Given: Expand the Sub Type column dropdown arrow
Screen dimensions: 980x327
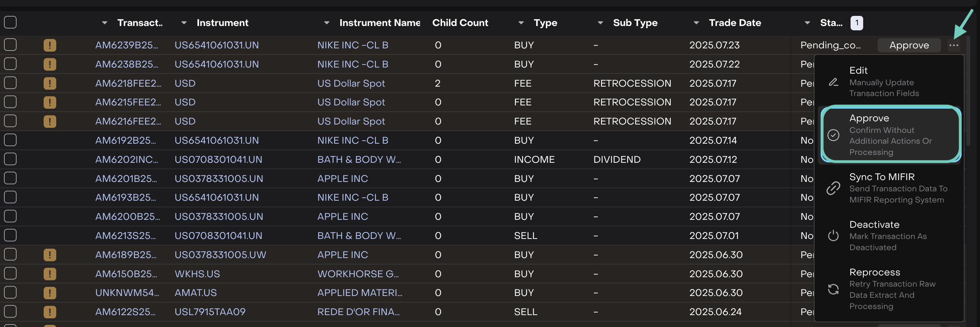Looking at the screenshot, I should tap(600, 23).
